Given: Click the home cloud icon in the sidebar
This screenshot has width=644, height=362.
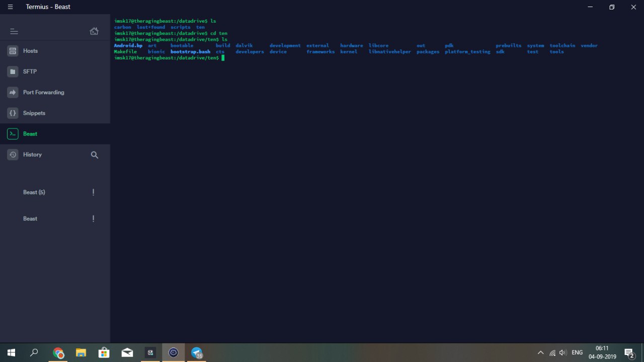Looking at the screenshot, I should [x=94, y=31].
